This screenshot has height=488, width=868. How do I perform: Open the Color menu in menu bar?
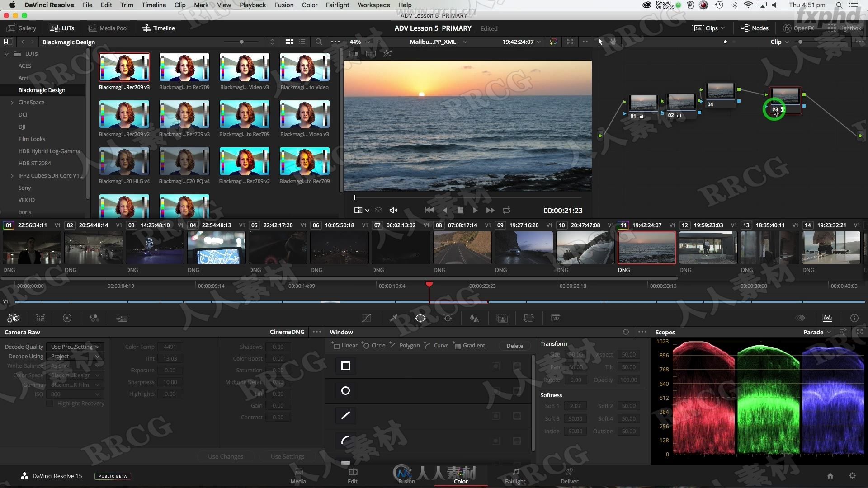(310, 5)
